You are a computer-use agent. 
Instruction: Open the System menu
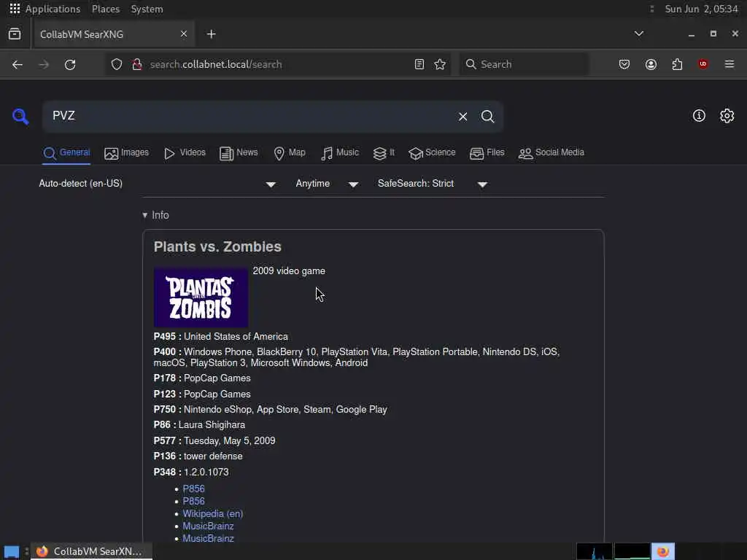pos(147,9)
